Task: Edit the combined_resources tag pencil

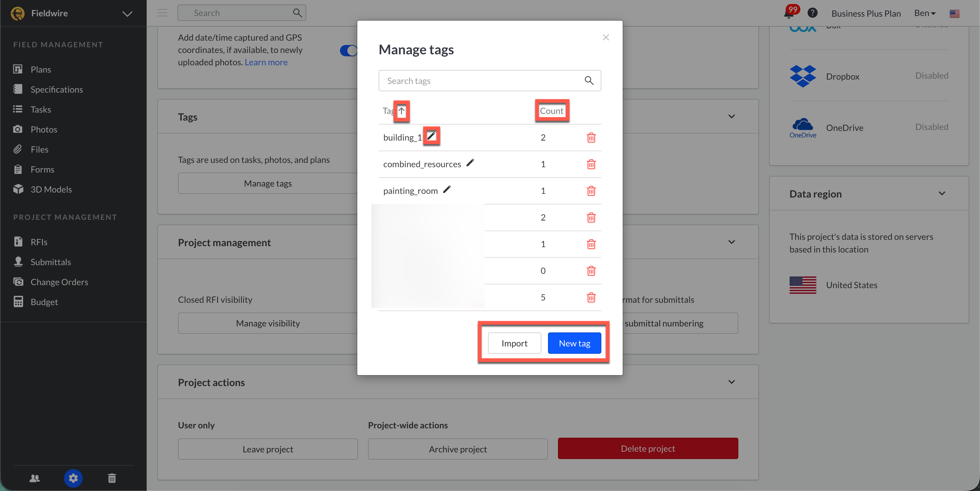Action: 470,163
